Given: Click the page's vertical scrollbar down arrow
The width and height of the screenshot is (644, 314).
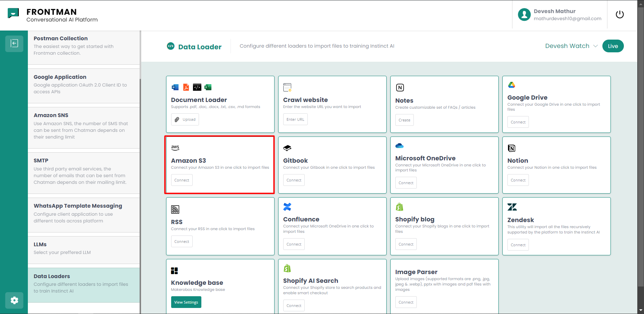Looking at the screenshot, I should point(641,311).
